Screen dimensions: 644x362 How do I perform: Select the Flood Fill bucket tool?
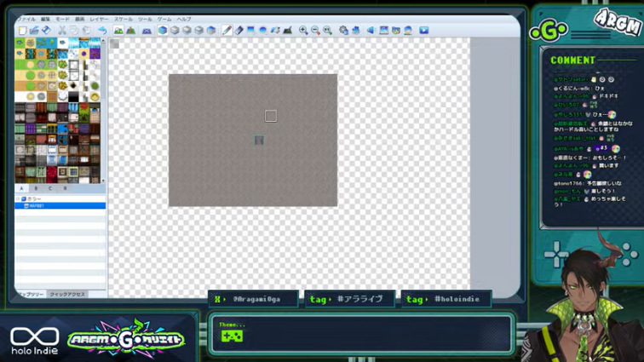click(x=276, y=30)
